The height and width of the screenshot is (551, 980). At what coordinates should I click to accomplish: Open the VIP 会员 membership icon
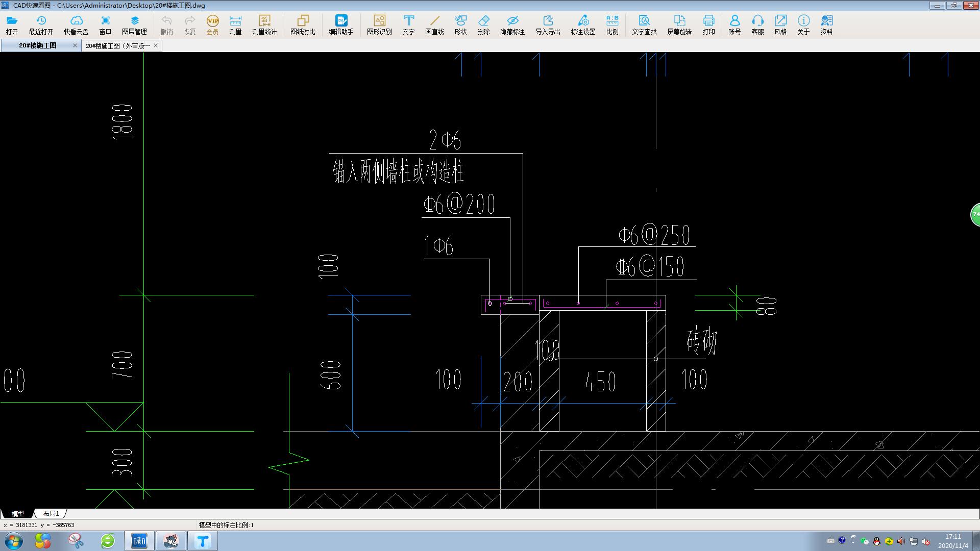pos(212,24)
